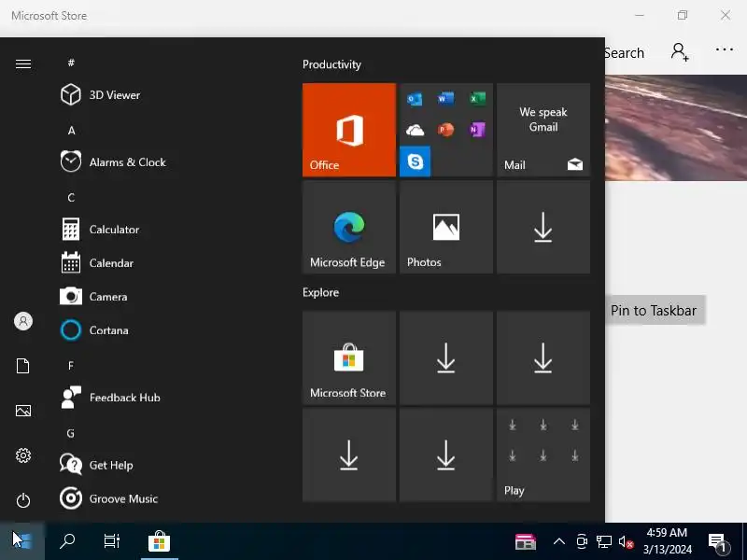
Task: Switch to Microsoft Store taskbar icon
Action: [x=159, y=541]
